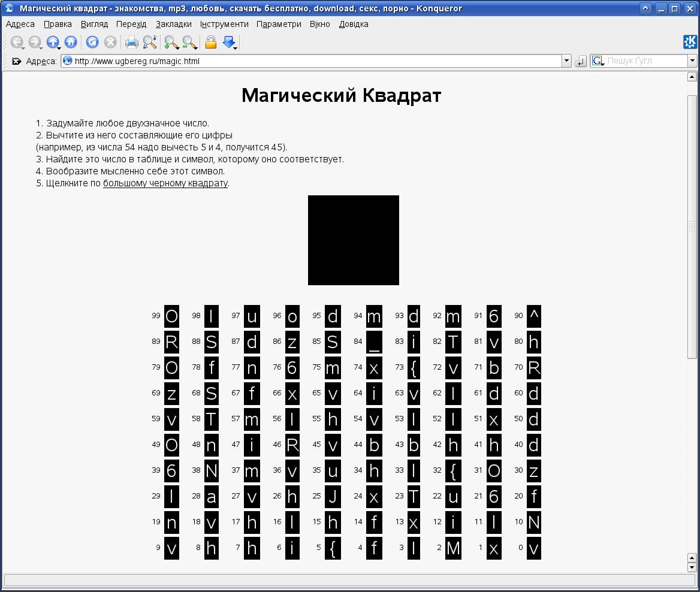Expand the address history dropdown arrow
The image size is (700, 592).
coord(566,61)
